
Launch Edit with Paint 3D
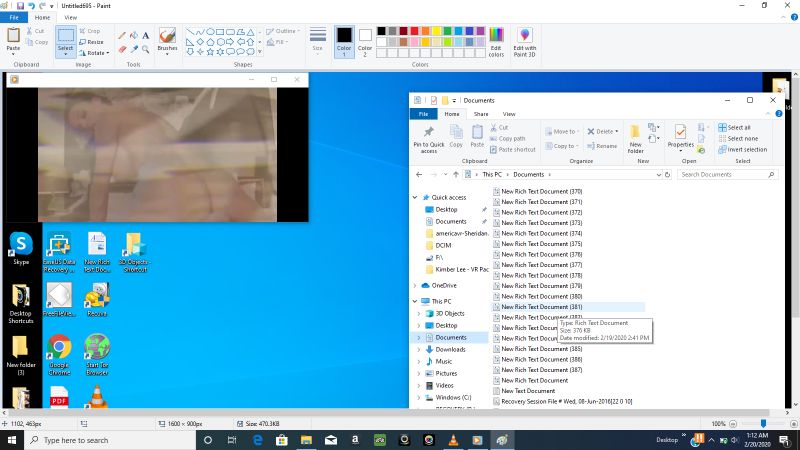click(524, 42)
